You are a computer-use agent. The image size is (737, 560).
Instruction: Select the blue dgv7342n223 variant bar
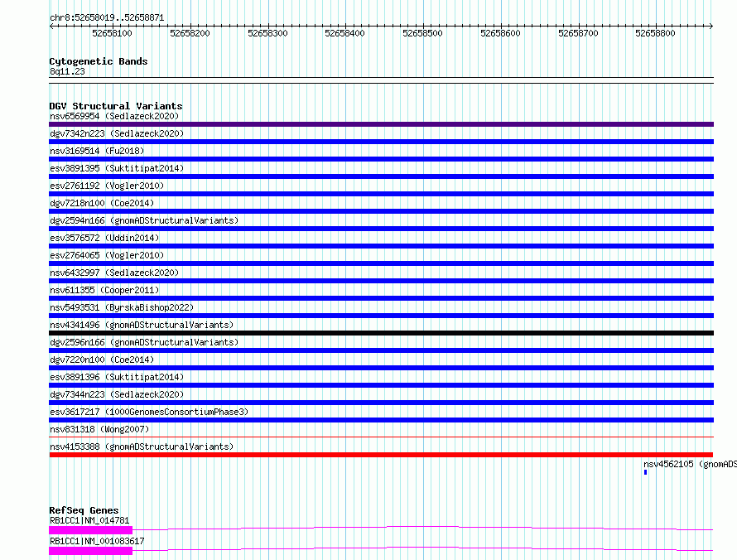point(381,142)
